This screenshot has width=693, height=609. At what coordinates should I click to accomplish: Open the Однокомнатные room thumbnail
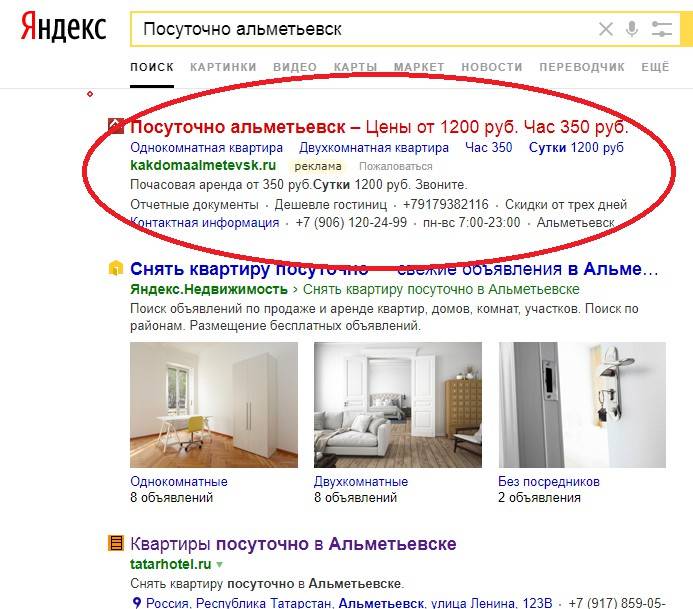(x=214, y=405)
